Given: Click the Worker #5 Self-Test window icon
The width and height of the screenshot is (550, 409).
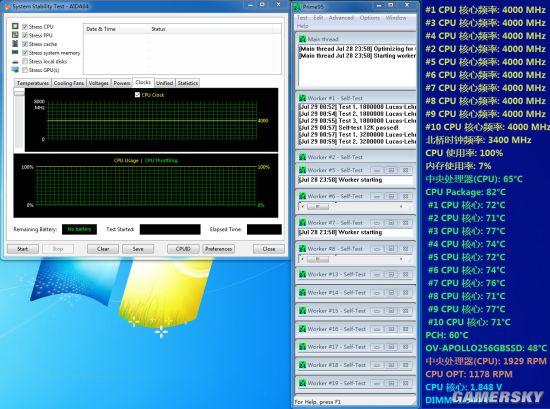Looking at the screenshot, I should pos(302,170).
